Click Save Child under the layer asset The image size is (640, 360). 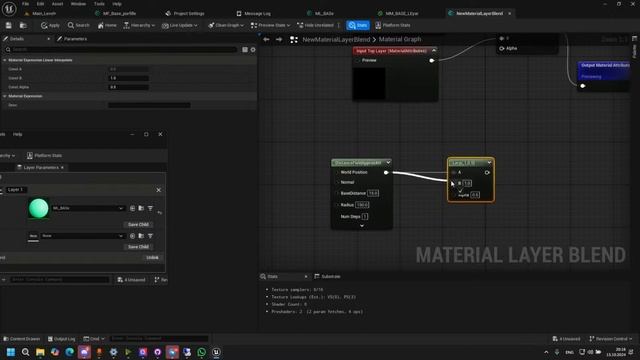pos(138,224)
